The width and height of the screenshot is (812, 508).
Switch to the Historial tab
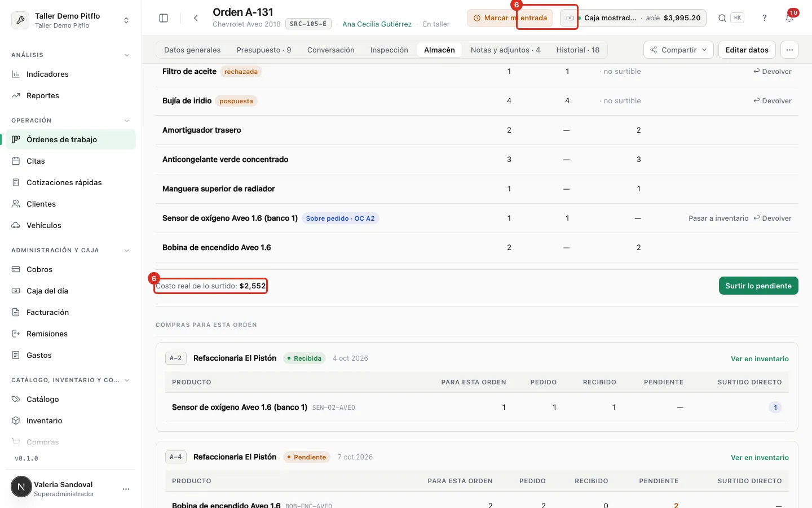point(578,50)
